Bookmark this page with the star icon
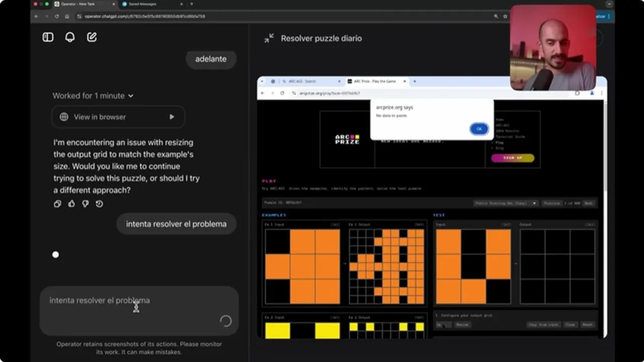Screen dimensions: 644x362 click(x=505, y=16)
